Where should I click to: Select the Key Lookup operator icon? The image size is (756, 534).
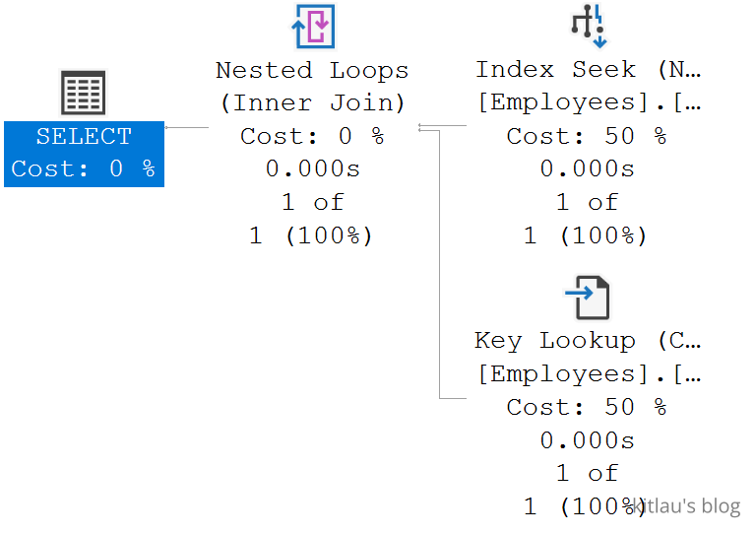point(588,298)
